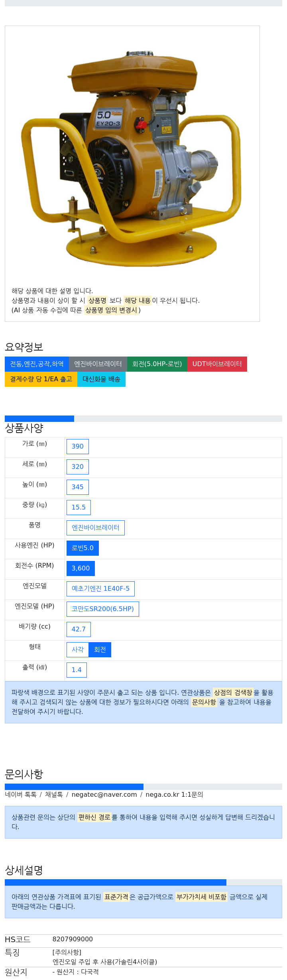This screenshot has height=980, width=287.
Task: Select the green 회전(5.0HP-로빈) tag
Action: click(x=157, y=364)
